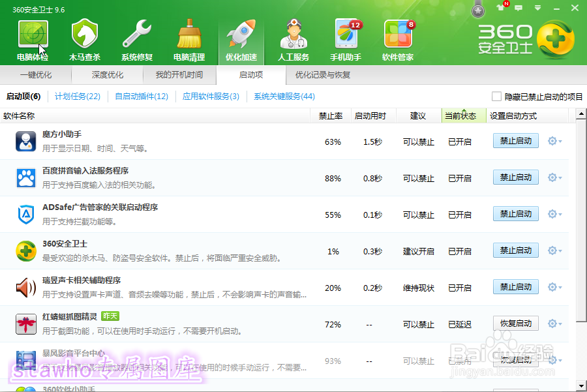Click the 魔方小助手 app icon
587x392 pixels.
[x=25, y=140]
